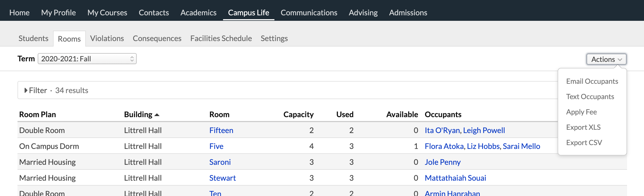Select Export CSV option
Viewport: 644px width, 196px height.
click(x=584, y=143)
